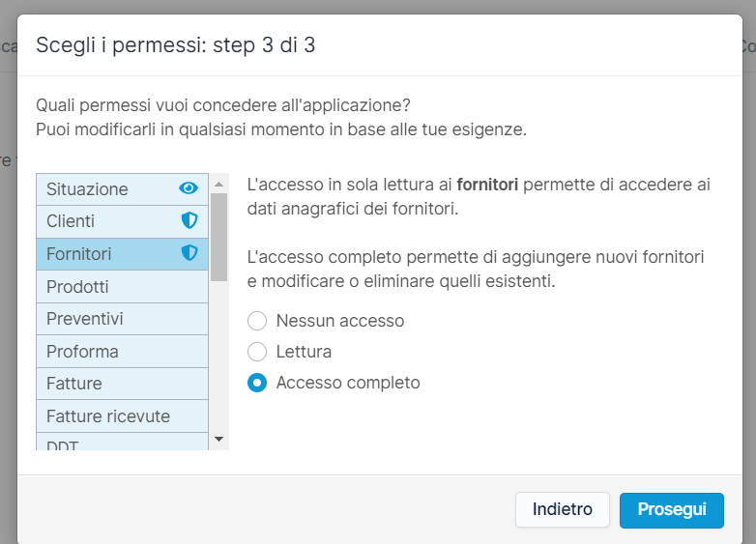This screenshot has width=756, height=544.
Task: Select Accesso completo radio button
Action: [x=257, y=383]
